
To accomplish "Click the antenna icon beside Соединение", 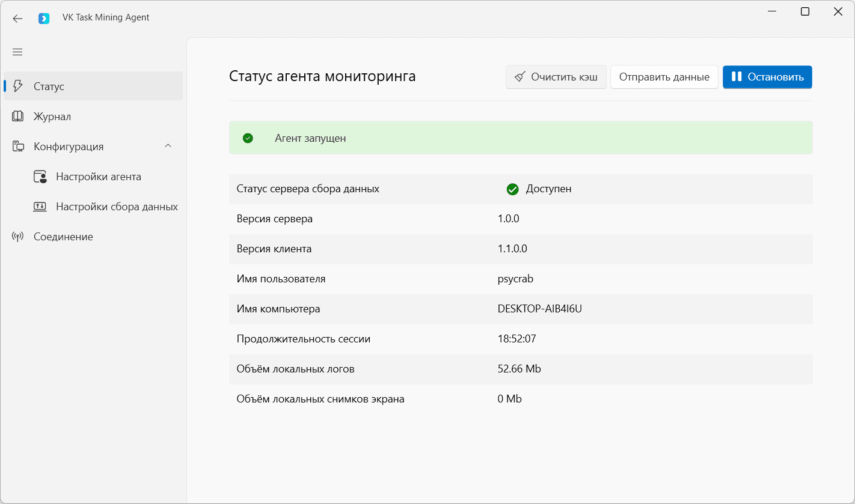I will 17,237.
